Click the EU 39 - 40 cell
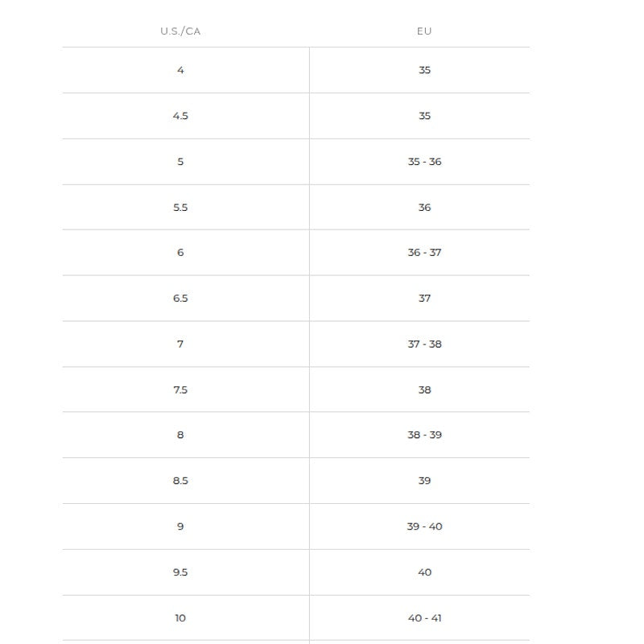The image size is (644, 644). click(x=424, y=527)
